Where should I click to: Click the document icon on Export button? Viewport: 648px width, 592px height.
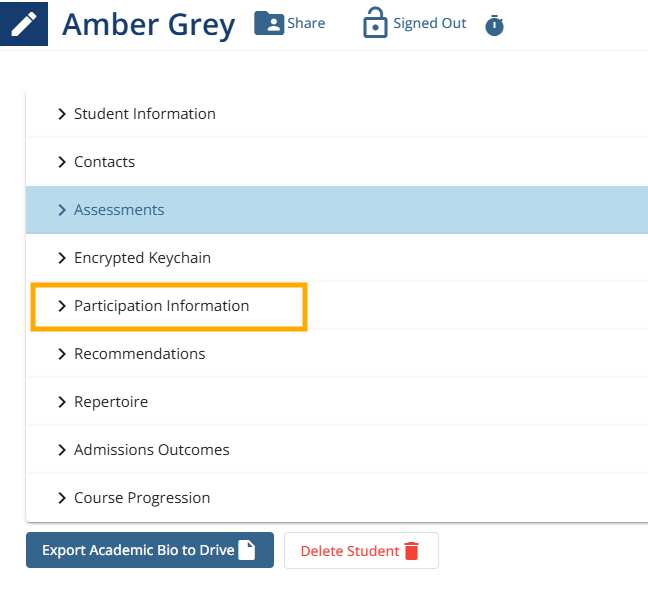pos(247,550)
